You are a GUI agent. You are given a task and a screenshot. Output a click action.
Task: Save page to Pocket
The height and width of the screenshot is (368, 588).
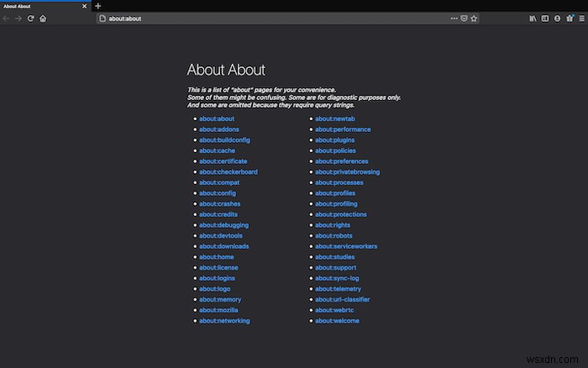tap(464, 18)
